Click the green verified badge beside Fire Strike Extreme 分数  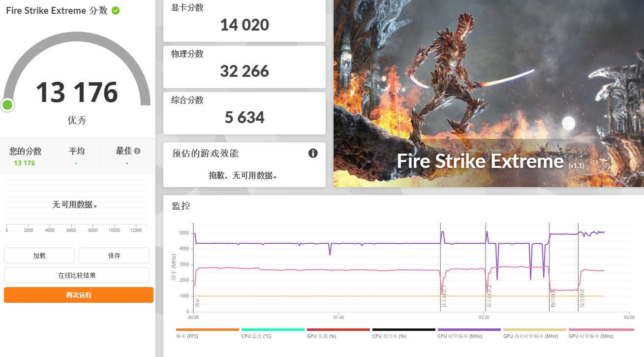(114, 10)
